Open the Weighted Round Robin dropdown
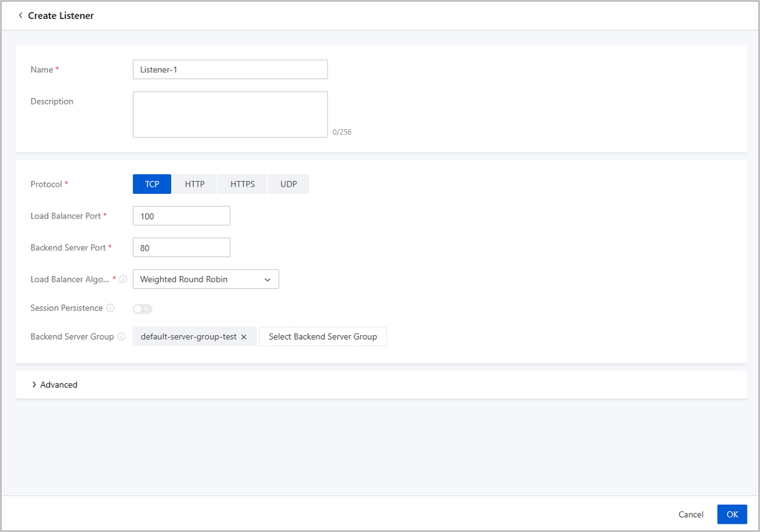Viewport: 760px width, 532px height. [206, 279]
